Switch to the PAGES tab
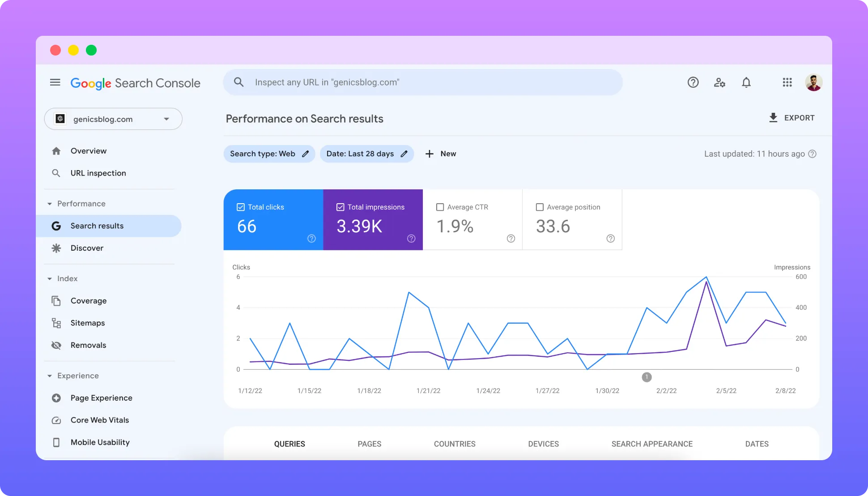 (x=370, y=444)
